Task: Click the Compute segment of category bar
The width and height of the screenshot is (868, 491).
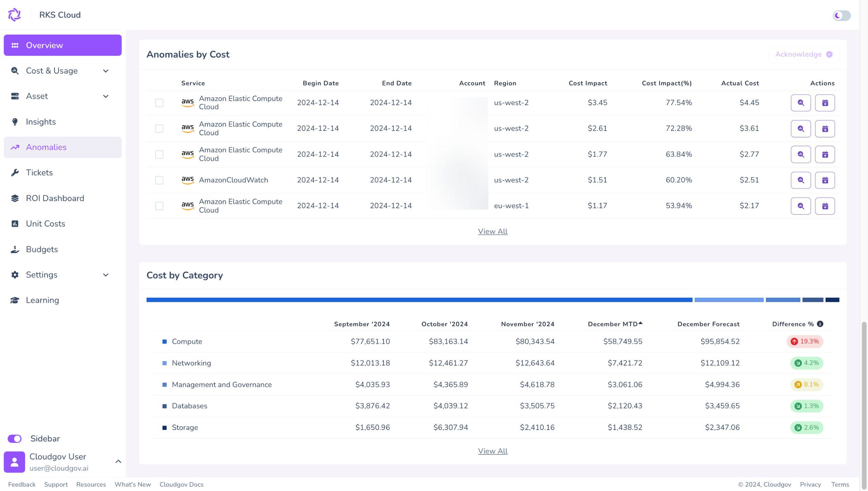Action: 419,300
